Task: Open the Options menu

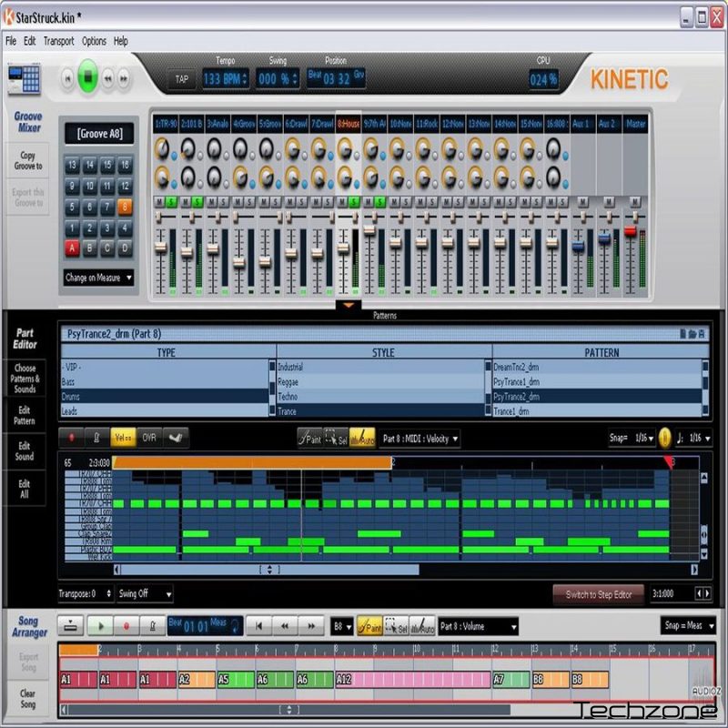Action: click(x=94, y=41)
